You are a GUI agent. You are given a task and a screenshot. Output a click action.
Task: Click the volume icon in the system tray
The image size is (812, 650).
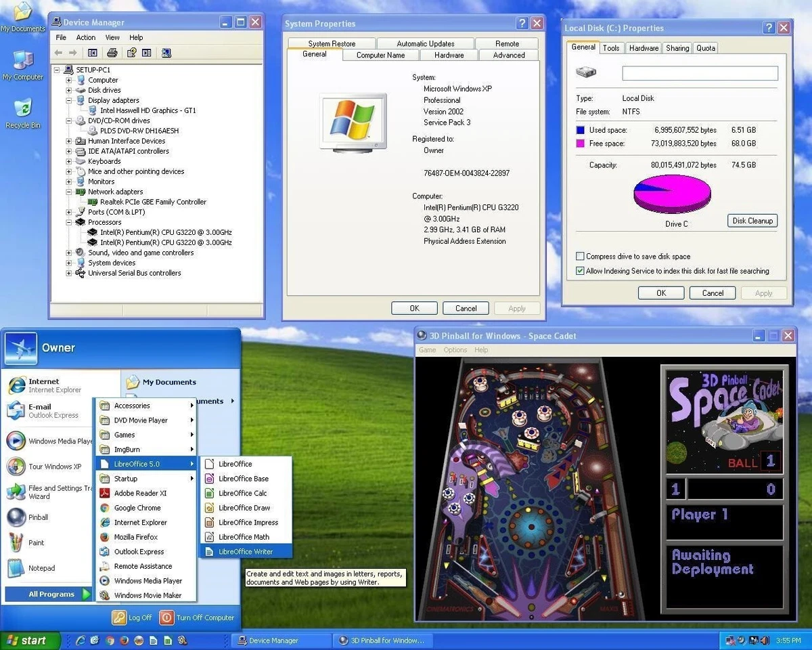764,640
